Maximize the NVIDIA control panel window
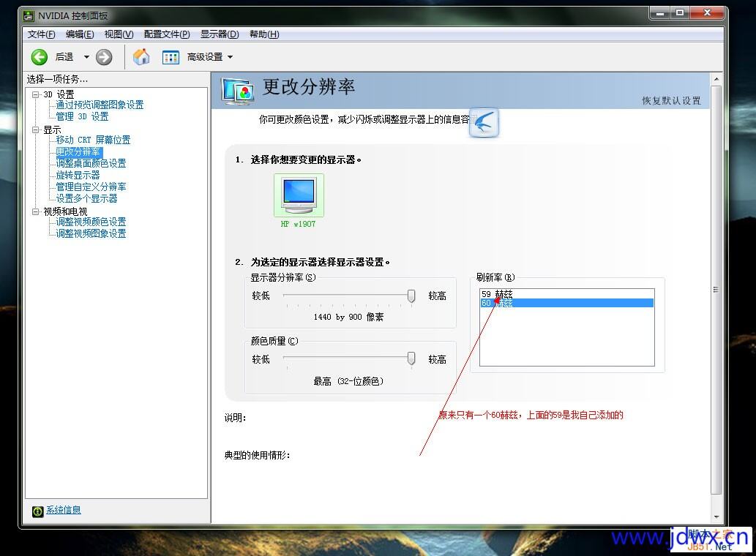The image size is (756, 556). 680,13
